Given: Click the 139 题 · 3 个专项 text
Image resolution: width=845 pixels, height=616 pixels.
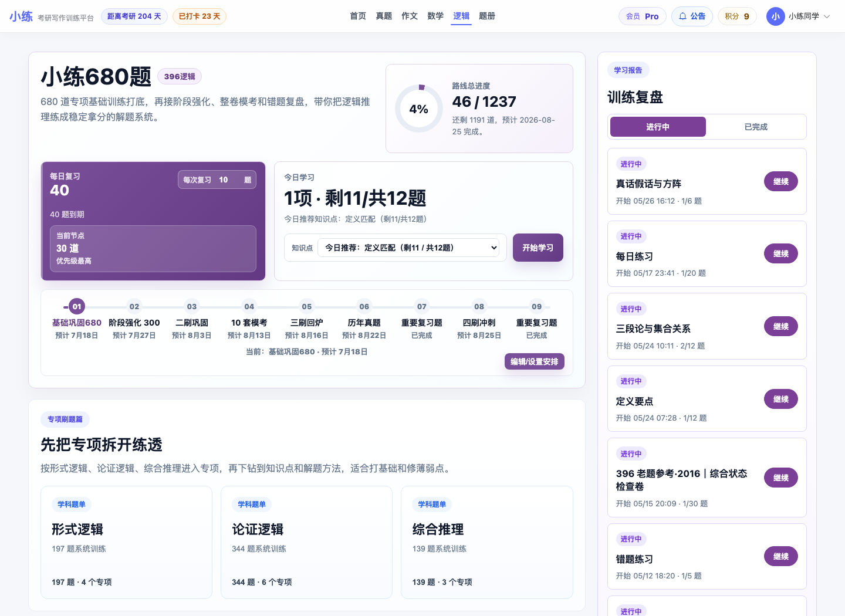Looking at the screenshot, I should (442, 582).
